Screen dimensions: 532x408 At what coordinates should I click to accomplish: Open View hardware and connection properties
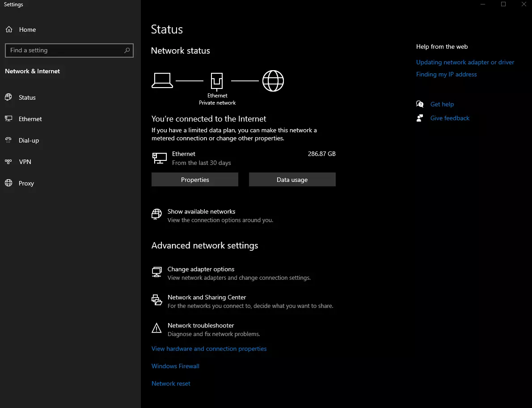209,349
